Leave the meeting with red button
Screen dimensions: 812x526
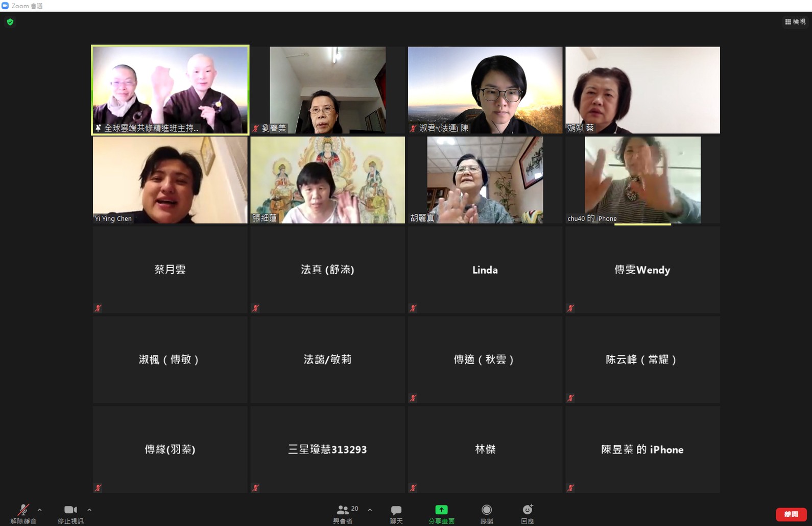(791, 514)
